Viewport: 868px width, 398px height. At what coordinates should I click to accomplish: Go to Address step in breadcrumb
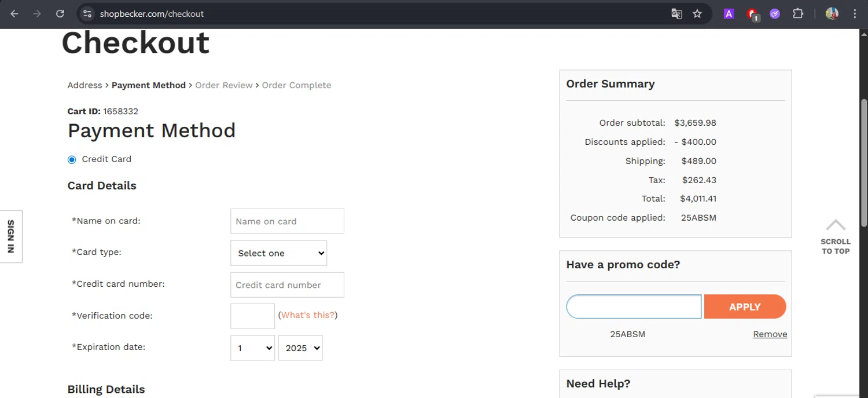84,85
